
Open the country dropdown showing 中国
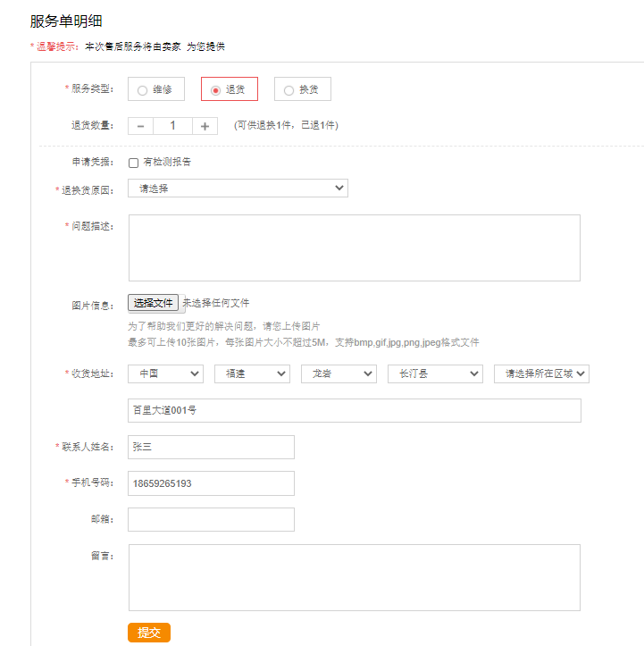[x=165, y=373]
